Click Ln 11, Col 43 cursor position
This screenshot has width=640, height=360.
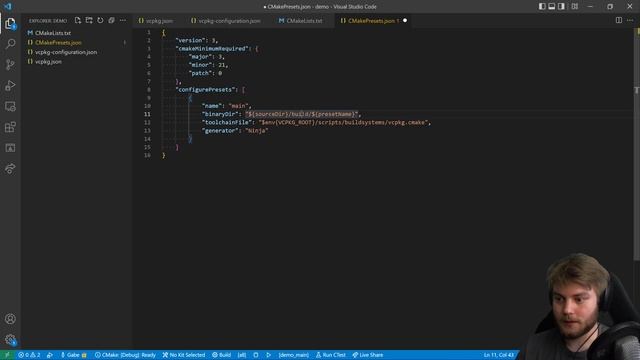point(499,355)
